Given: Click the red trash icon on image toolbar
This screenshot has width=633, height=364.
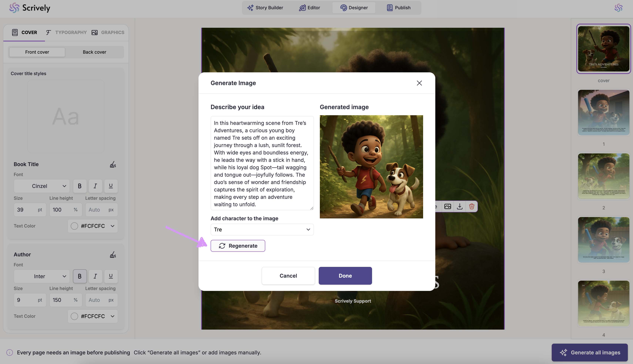Looking at the screenshot, I should (x=472, y=206).
